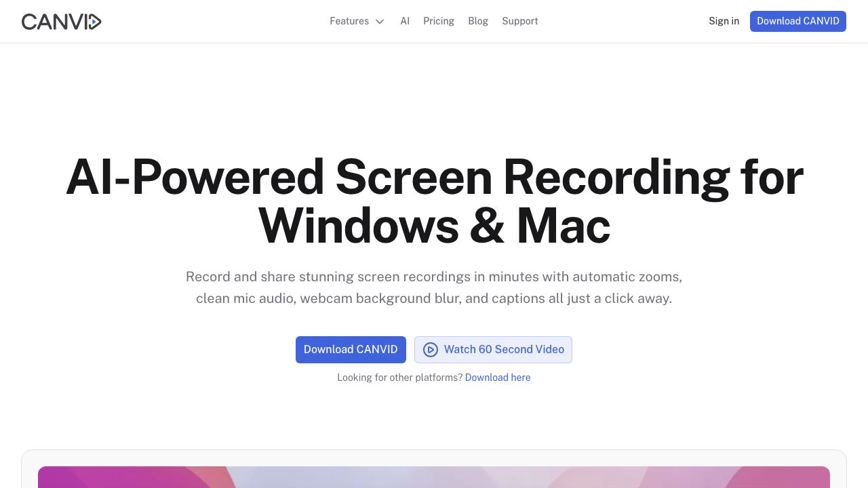Click header Download CANVID button

click(x=798, y=21)
